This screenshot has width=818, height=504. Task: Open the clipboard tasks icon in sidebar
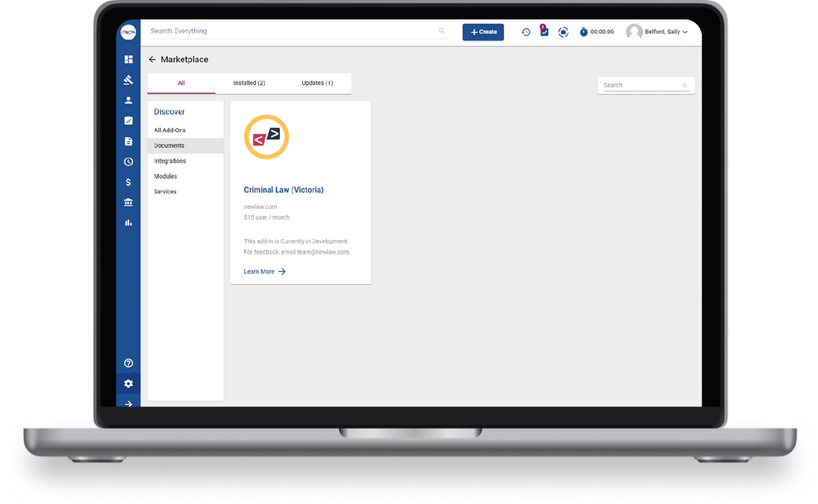[x=128, y=121]
